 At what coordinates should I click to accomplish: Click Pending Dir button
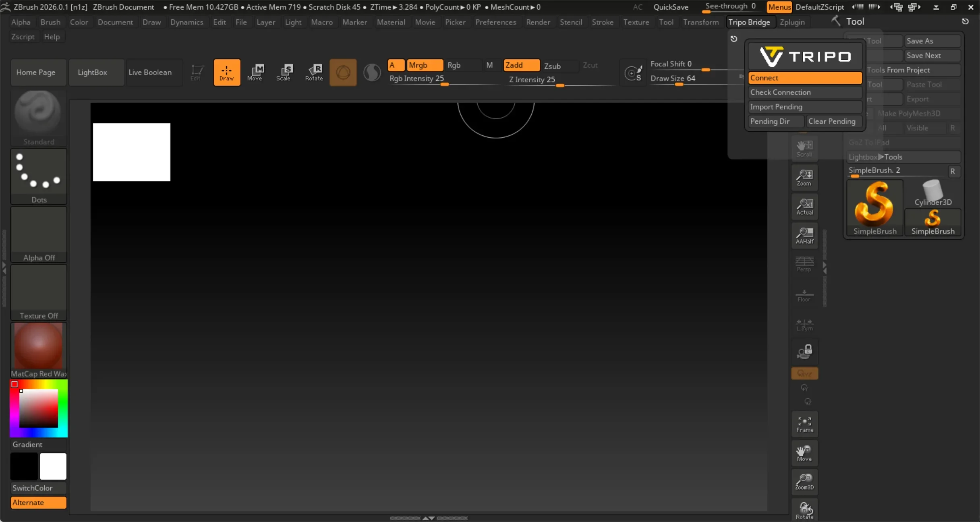[776, 121]
